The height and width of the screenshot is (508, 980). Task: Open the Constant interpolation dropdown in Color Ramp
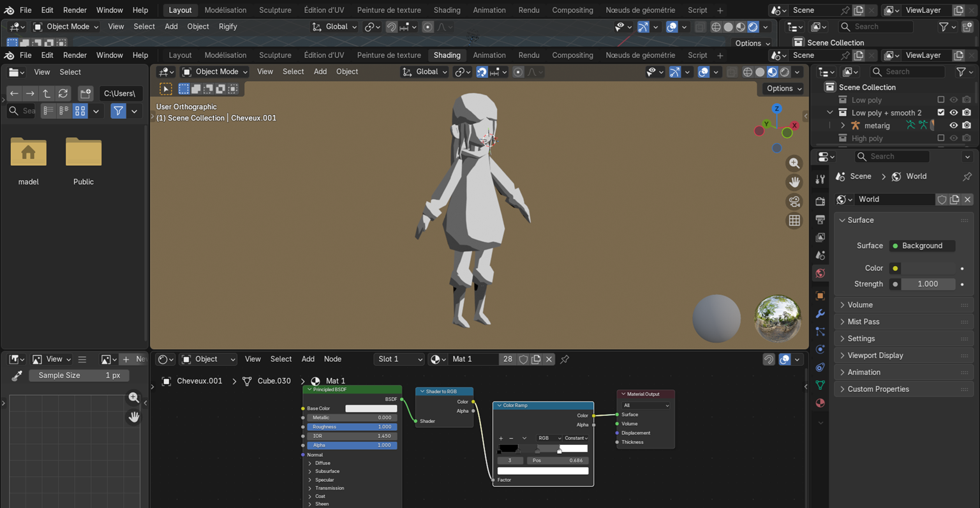click(576, 438)
